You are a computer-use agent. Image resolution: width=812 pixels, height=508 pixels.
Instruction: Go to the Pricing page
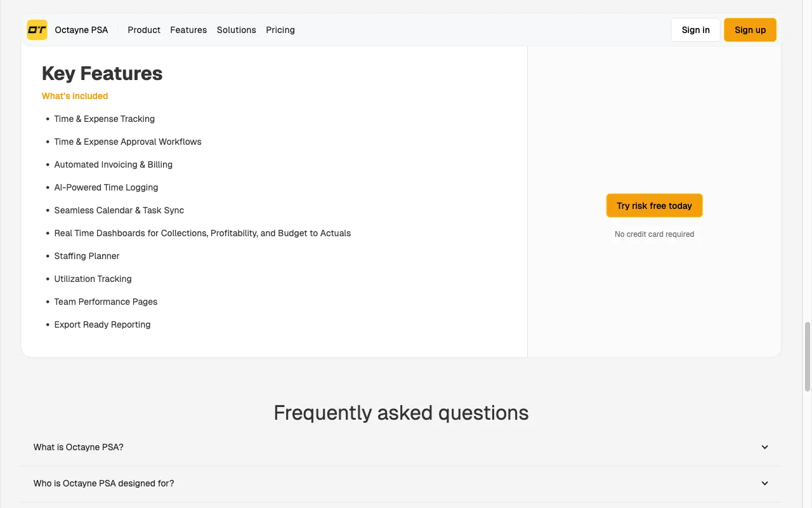click(x=280, y=30)
